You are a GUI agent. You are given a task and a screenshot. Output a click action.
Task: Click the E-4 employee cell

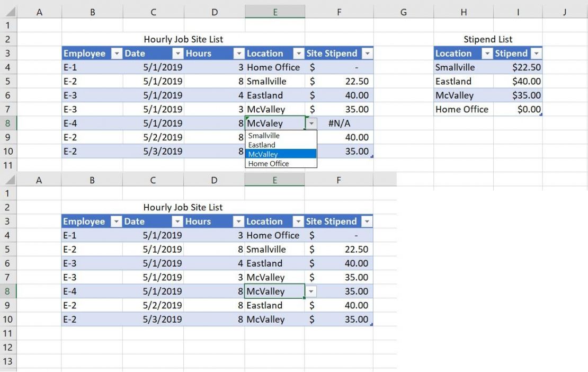73,123
